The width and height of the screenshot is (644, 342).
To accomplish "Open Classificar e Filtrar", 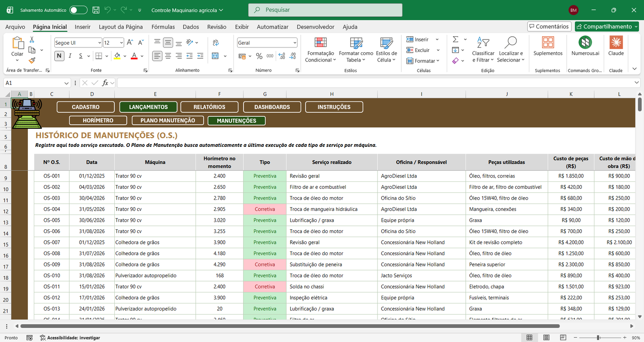I will [483, 50].
